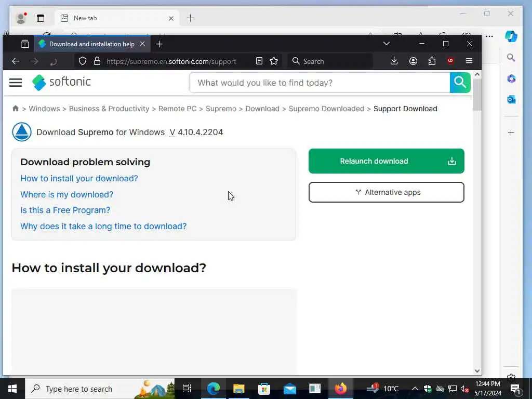Viewport: 532px width, 399px height.
Task: Go to Supremo breadcrumb link
Action: [221, 109]
